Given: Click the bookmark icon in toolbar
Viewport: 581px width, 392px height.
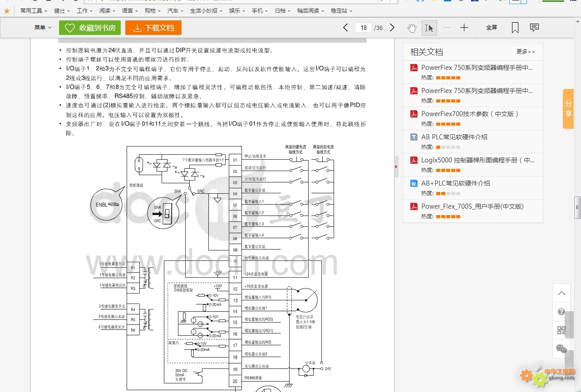Looking at the screenshot, I should tap(515, 28).
